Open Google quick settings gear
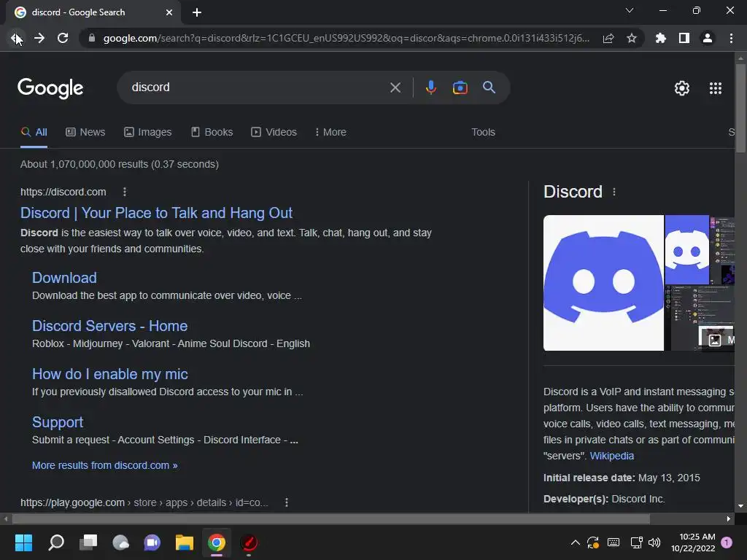Image resolution: width=747 pixels, height=560 pixels. tap(682, 88)
